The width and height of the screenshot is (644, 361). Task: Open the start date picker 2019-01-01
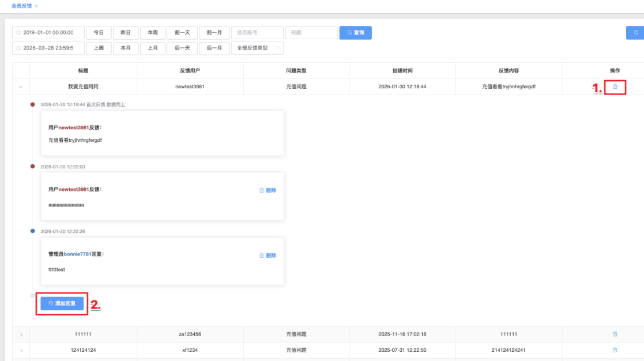[48, 33]
